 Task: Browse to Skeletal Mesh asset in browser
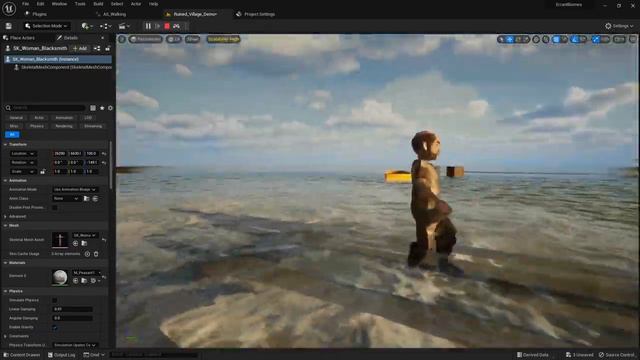tap(84, 243)
